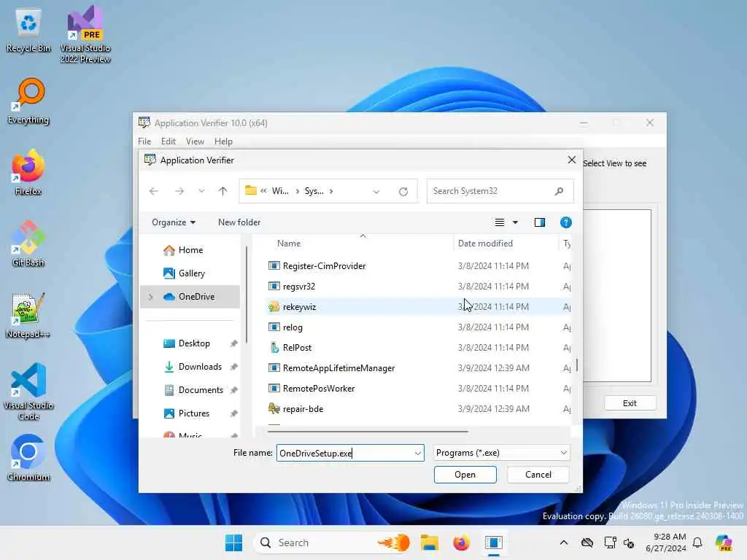Select Documents in the navigation pane

click(201, 390)
